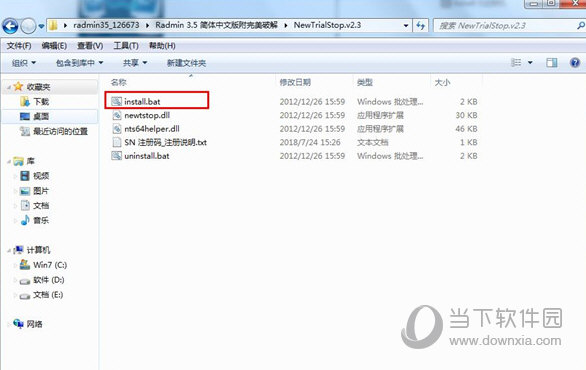The width and height of the screenshot is (586, 370).
Task: Select 网络 in the navigation pane
Action: (34, 324)
